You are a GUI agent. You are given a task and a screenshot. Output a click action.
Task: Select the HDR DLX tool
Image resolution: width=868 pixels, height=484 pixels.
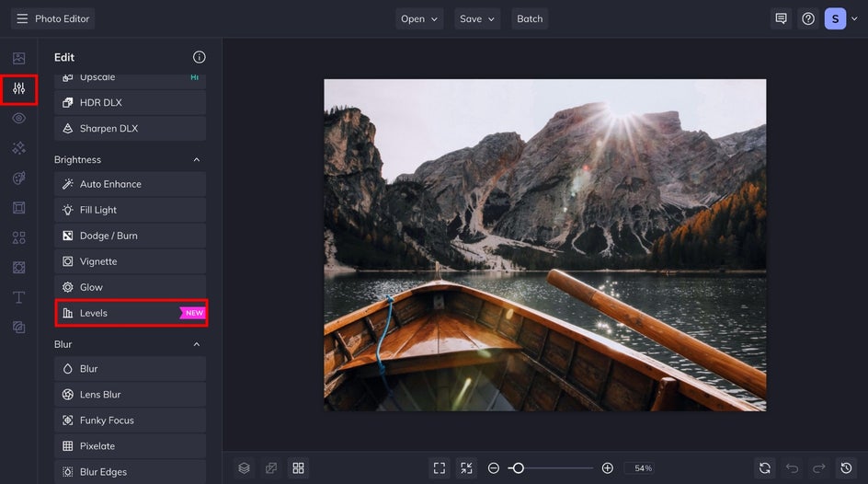coord(130,102)
